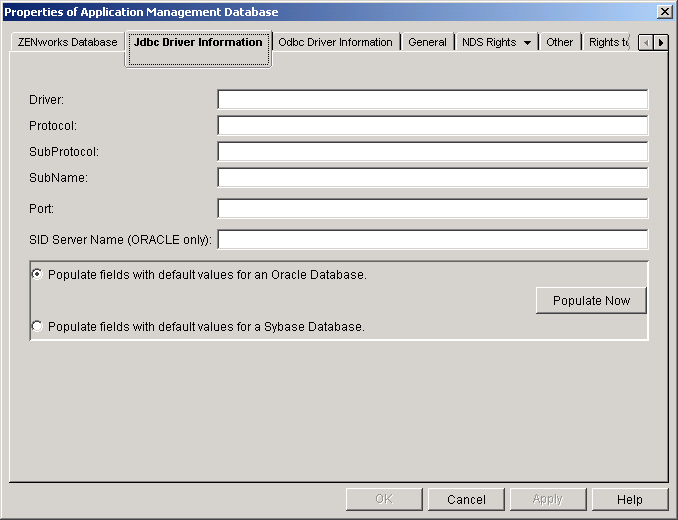Open Help for this dialog

630,499
